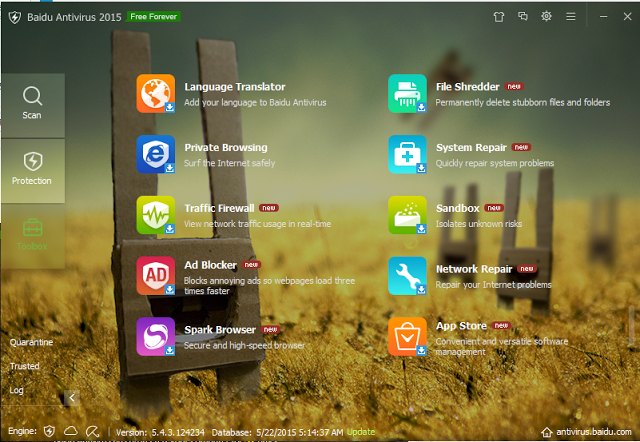Click 'Quickly repair system problems' description

[495, 163]
